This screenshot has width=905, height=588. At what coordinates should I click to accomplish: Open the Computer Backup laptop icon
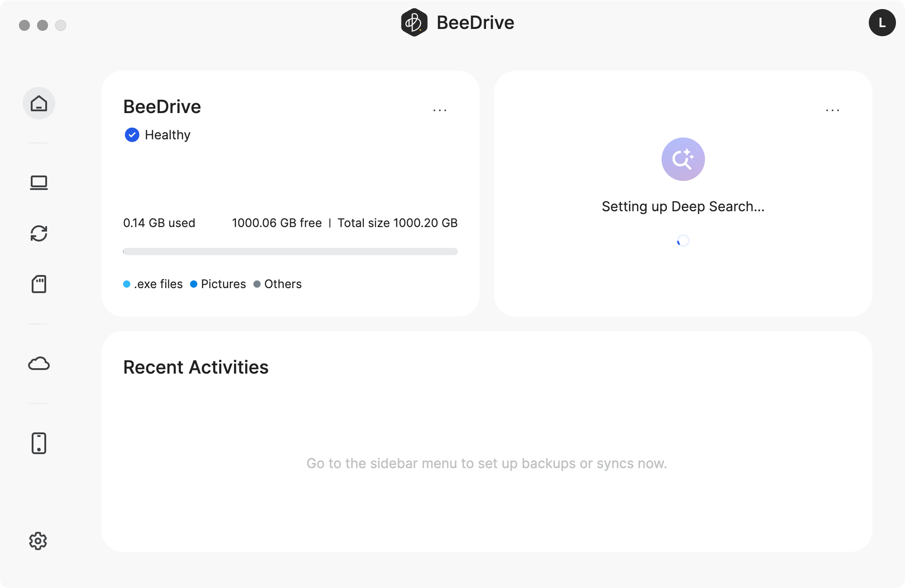39,183
